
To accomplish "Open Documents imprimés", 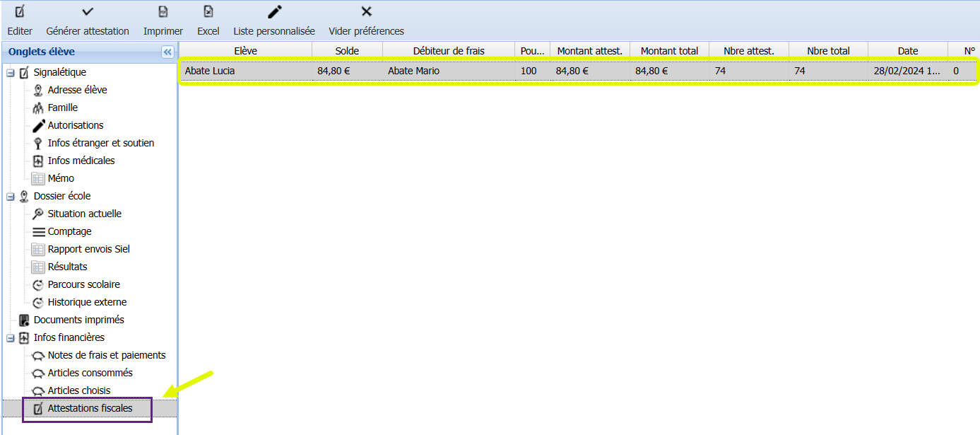I will click(78, 320).
